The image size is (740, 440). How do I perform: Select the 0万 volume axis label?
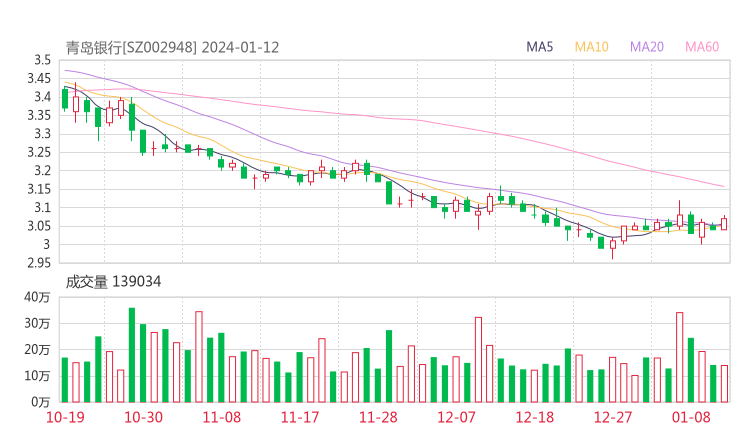click(41, 402)
